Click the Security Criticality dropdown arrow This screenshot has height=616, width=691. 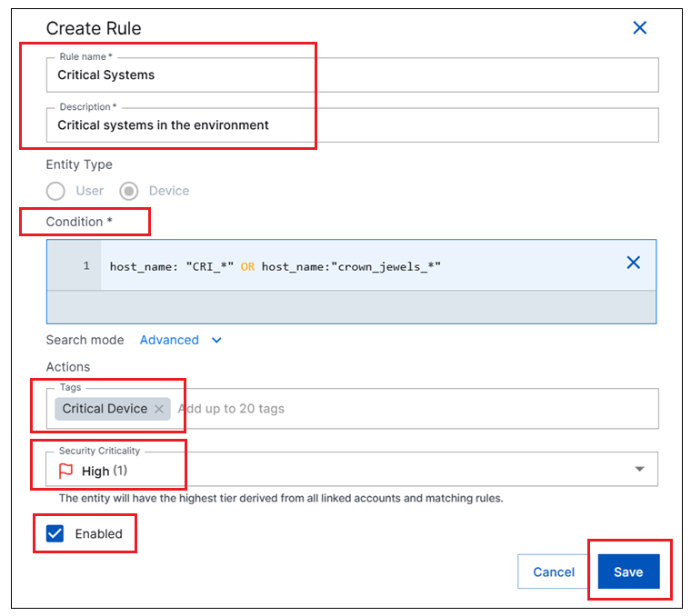click(639, 470)
